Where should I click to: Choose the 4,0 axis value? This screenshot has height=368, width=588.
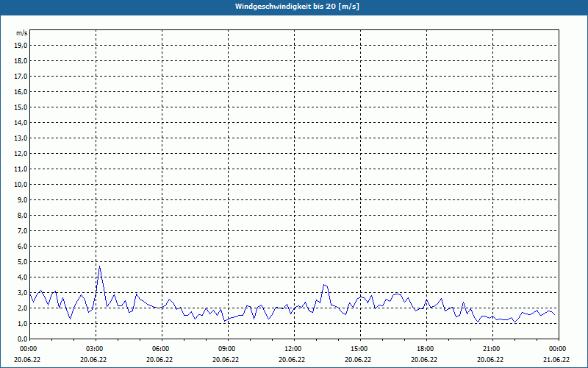tap(23, 277)
